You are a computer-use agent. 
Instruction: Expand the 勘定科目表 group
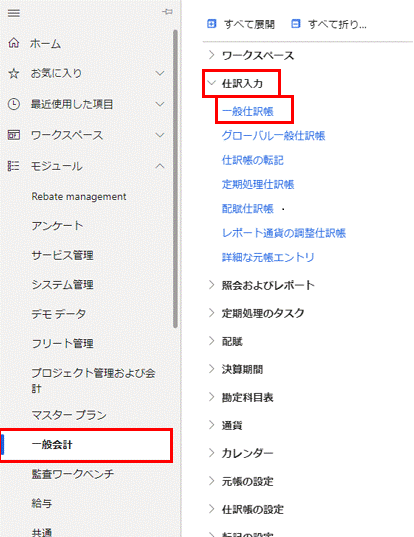[212, 397]
